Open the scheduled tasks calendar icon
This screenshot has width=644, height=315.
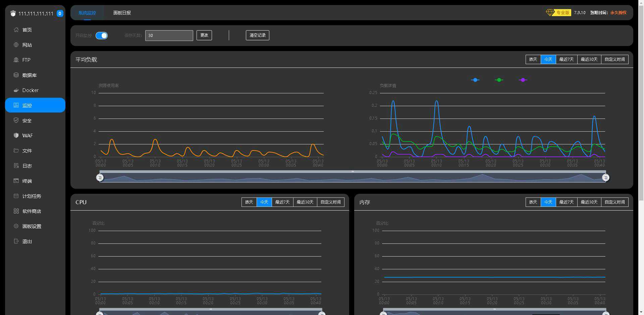(16, 196)
